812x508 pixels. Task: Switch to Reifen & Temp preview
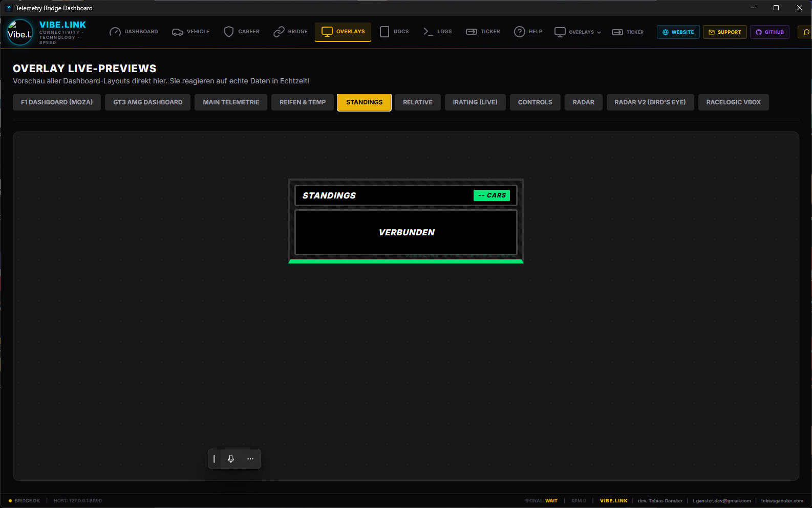click(303, 102)
